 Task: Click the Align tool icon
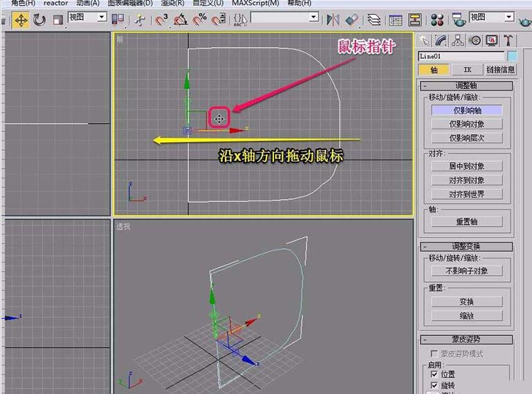[x=351, y=20]
